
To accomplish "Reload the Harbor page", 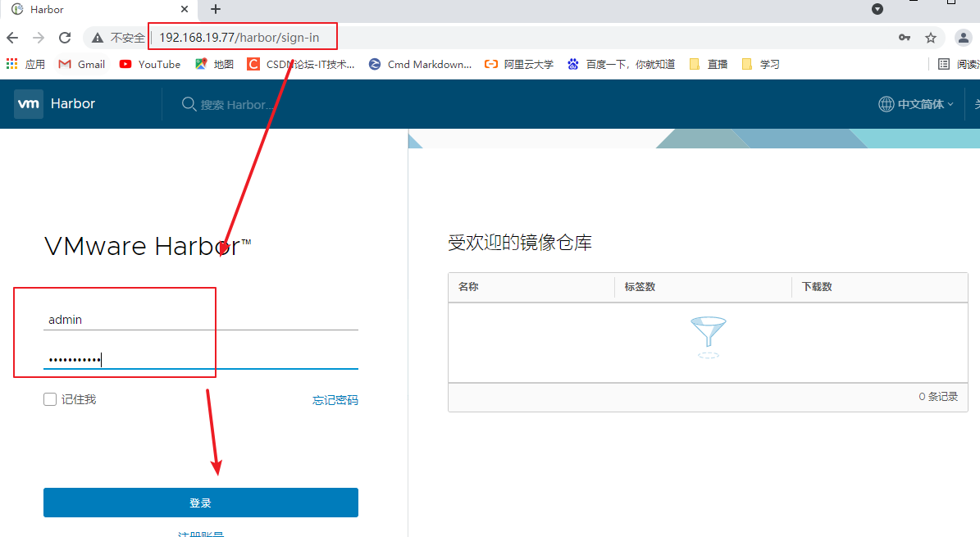I will (x=65, y=39).
